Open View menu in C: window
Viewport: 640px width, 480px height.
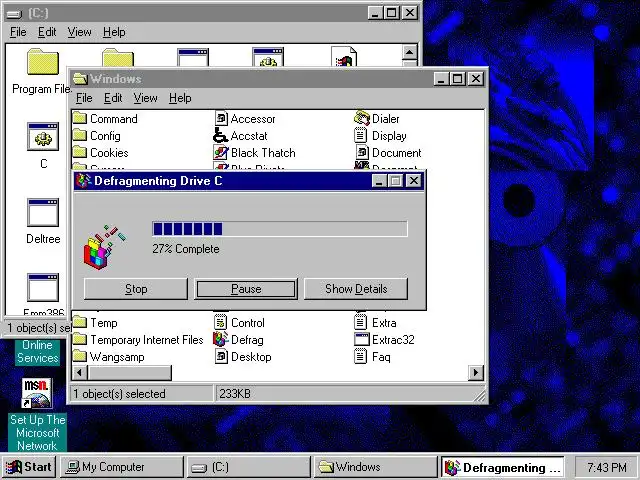[x=79, y=32]
